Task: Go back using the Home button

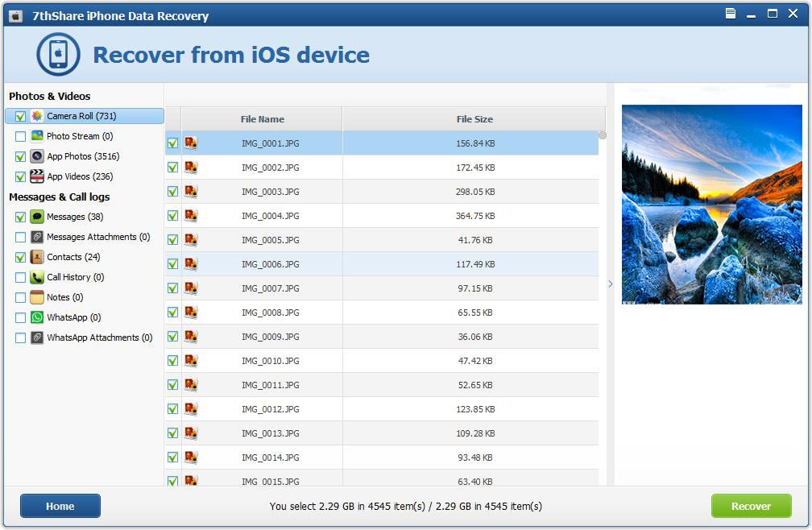Action: tap(60, 506)
